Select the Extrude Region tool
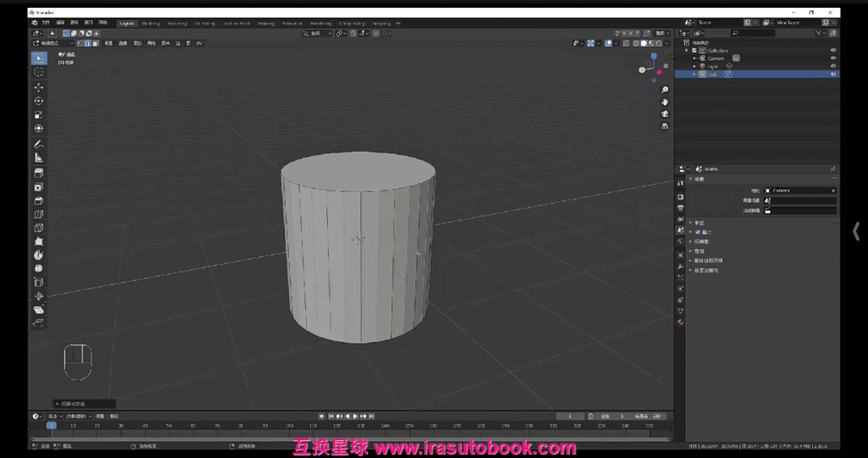Image resolution: width=868 pixels, height=458 pixels. tap(39, 173)
